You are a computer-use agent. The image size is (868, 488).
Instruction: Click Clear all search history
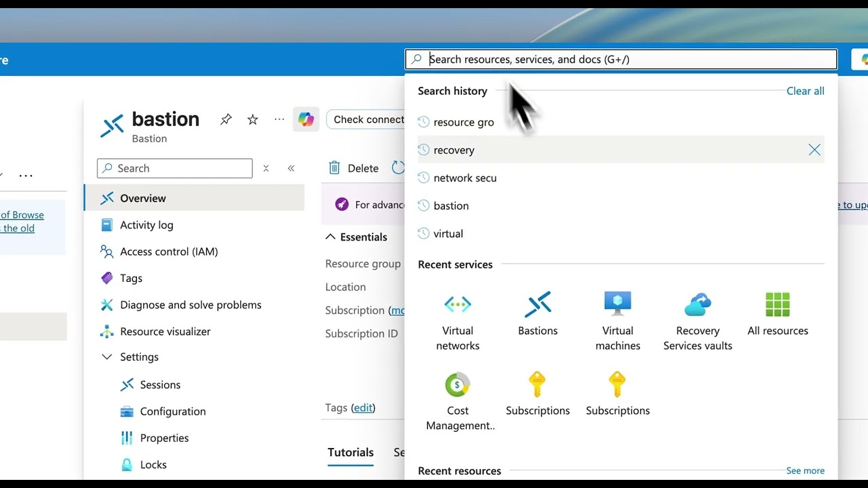pos(805,91)
